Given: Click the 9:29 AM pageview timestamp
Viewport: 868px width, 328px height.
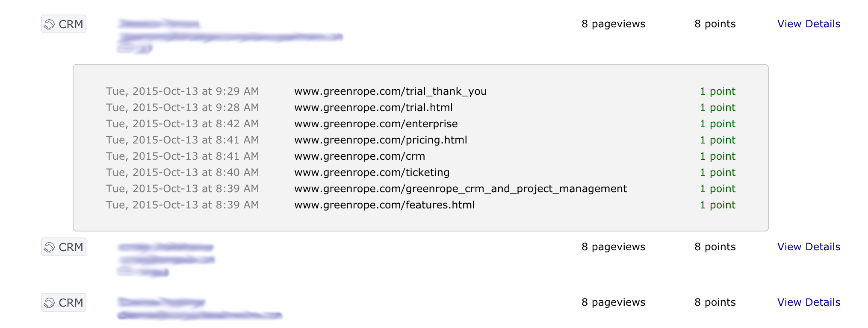Looking at the screenshot, I should point(183,91).
